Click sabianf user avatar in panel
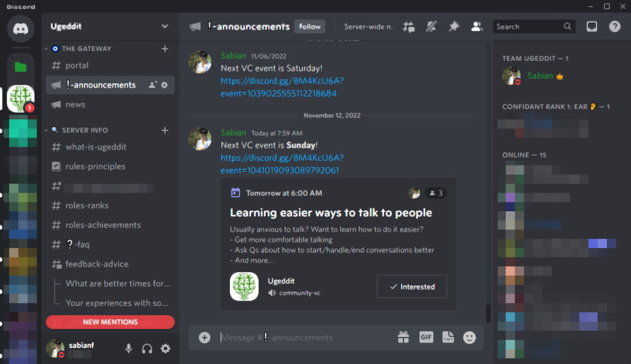This screenshot has width=631, height=364. click(x=55, y=349)
